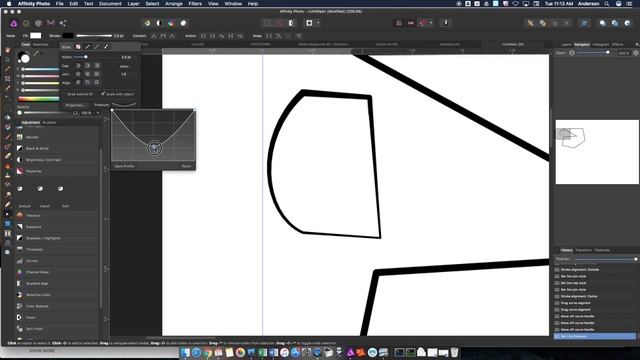Toggle the Quick Mask toolbar icon
Viewport: 640px width, 360px height.
tap(309, 23)
